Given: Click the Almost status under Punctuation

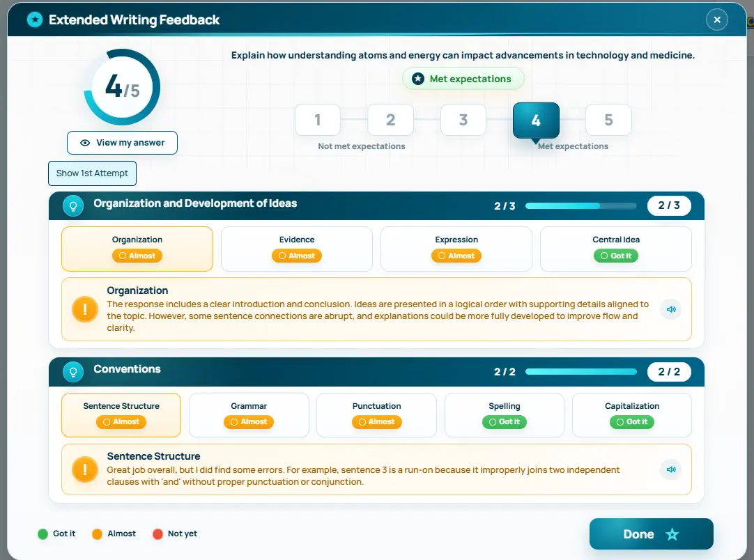Looking at the screenshot, I should tap(376, 421).
